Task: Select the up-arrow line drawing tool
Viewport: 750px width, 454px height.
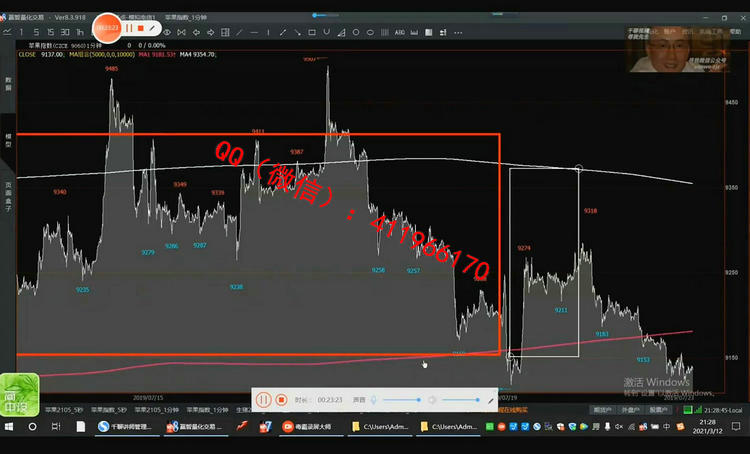Action: point(283,33)
